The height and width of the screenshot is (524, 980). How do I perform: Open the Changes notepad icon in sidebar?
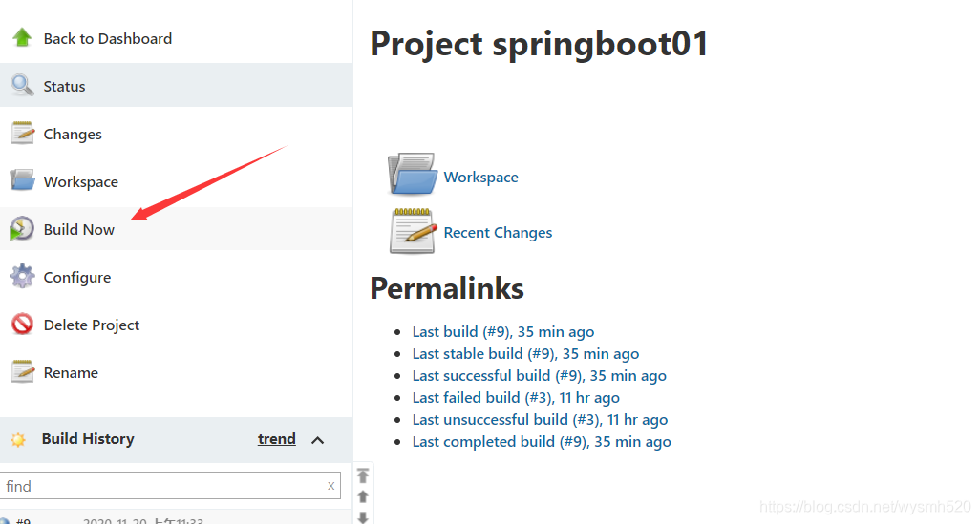22,133
